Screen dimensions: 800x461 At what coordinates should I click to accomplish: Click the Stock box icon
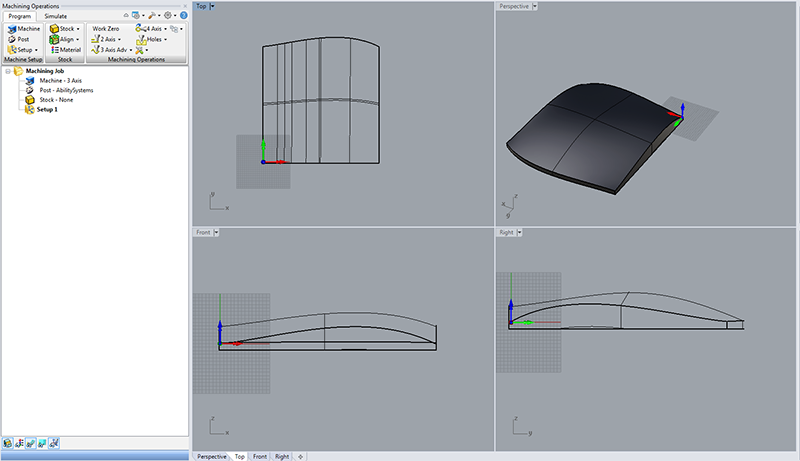(54, 29)
